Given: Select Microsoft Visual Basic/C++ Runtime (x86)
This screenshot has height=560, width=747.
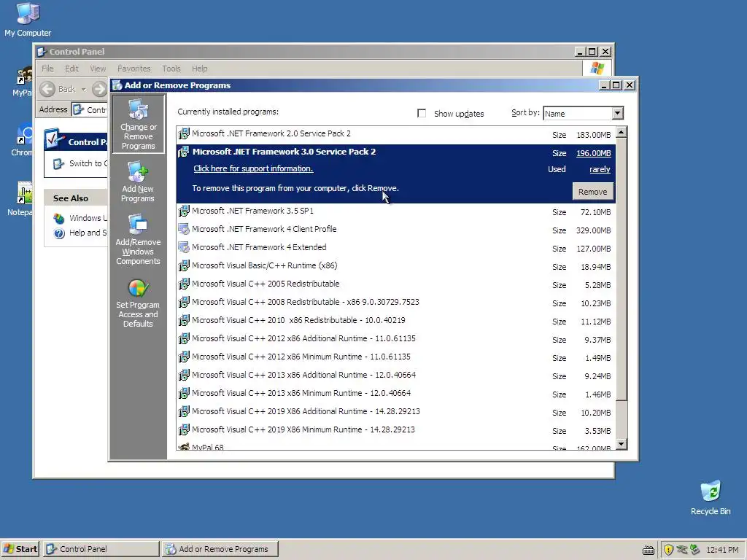Looking at the screenshot, I should 395,265.
